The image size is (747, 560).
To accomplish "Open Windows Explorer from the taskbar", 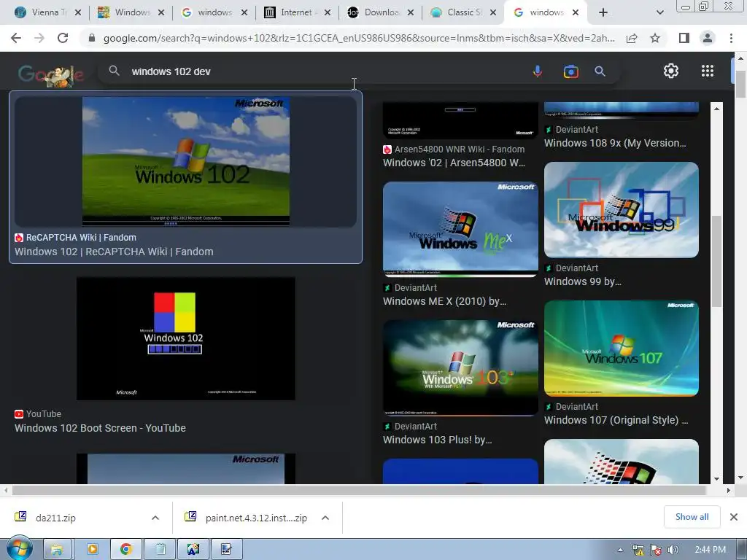I will [57, 550].
